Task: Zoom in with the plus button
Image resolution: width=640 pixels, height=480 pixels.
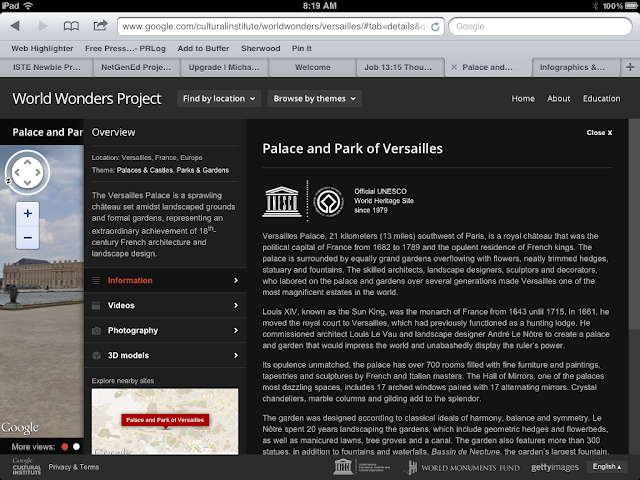Action: tap(28, 213)
